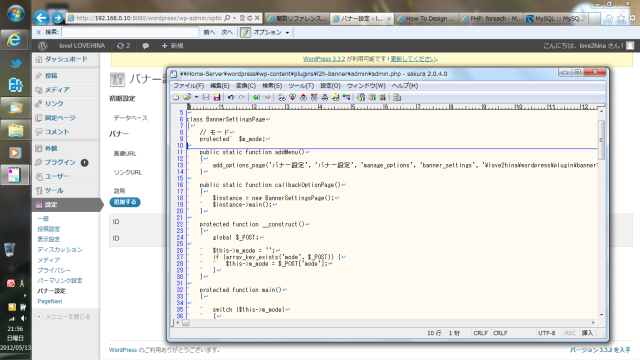Open the Grep search icon in sakura
640x360 pixels.
(x=336, y=97)
